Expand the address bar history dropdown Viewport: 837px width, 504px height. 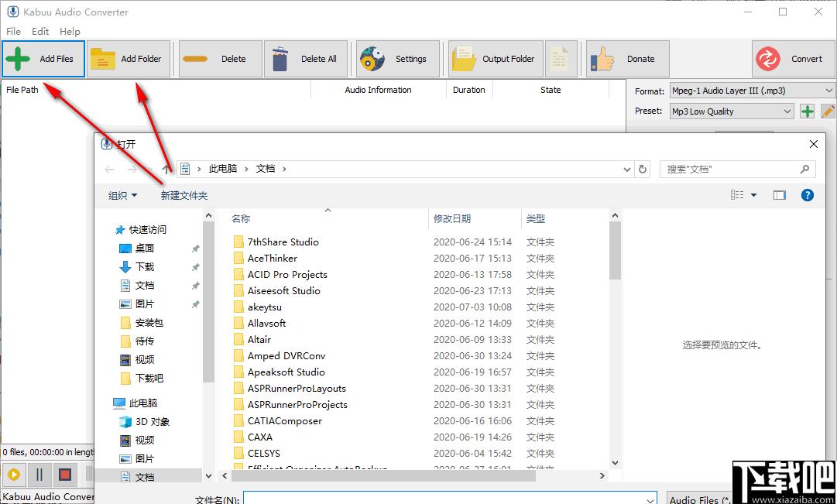pos(627,170)
